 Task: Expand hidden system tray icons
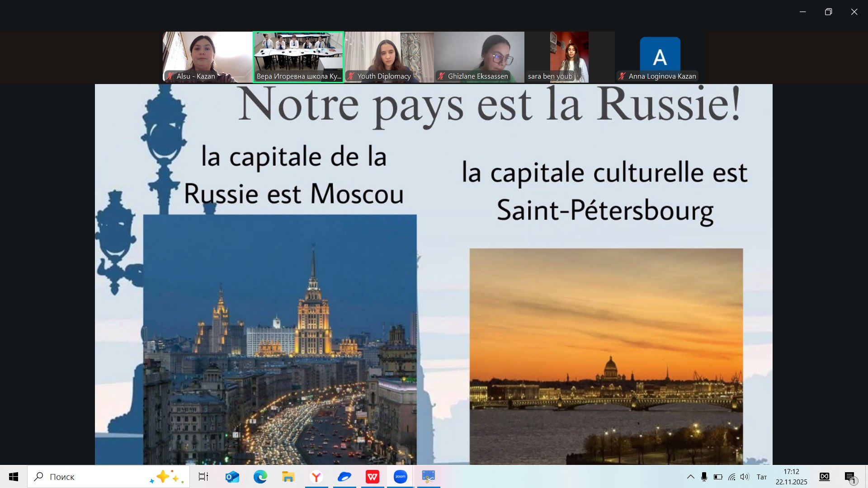coord(690,477)
